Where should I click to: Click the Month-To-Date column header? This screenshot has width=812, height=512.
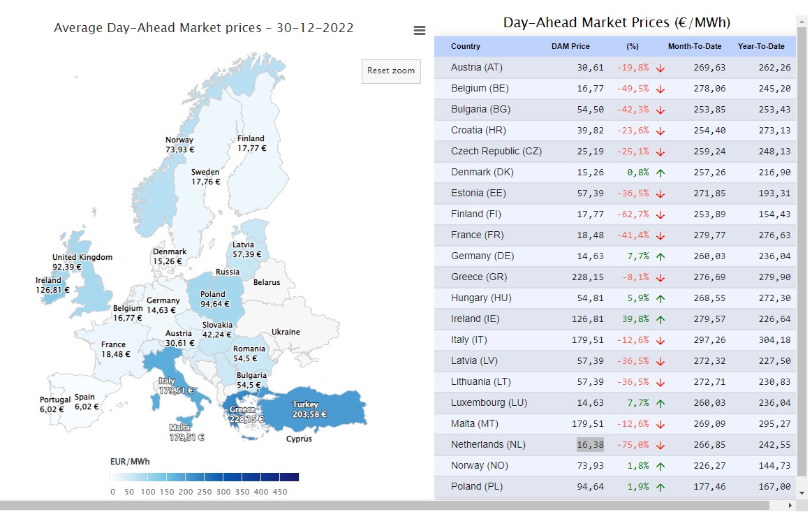click(x=695, y=47)
